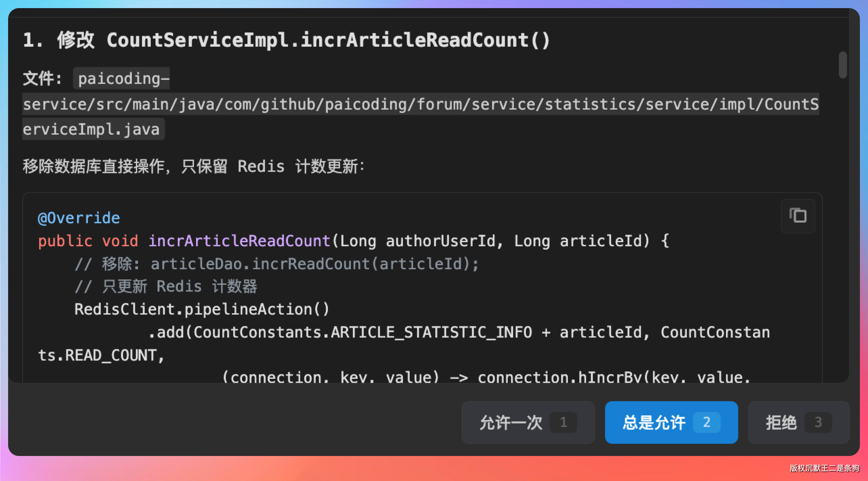Click the shortcut badge 2 on 总是允许

tap(706, 422)
